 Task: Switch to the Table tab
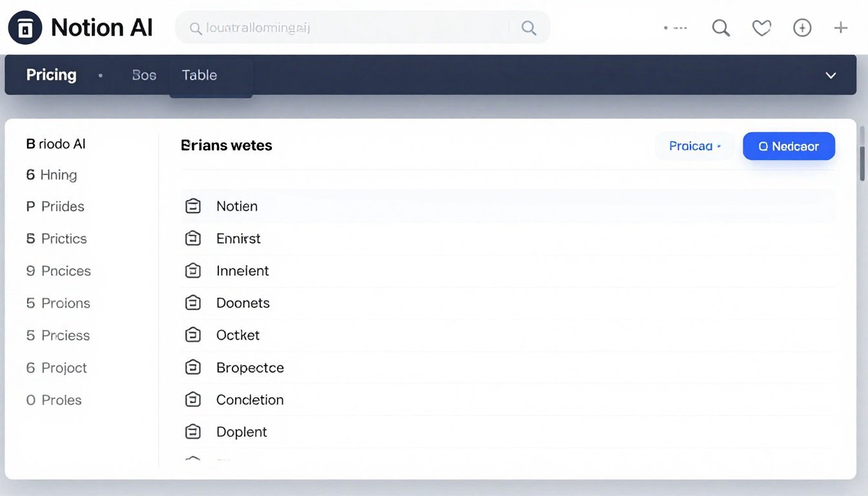pos(200,76)
